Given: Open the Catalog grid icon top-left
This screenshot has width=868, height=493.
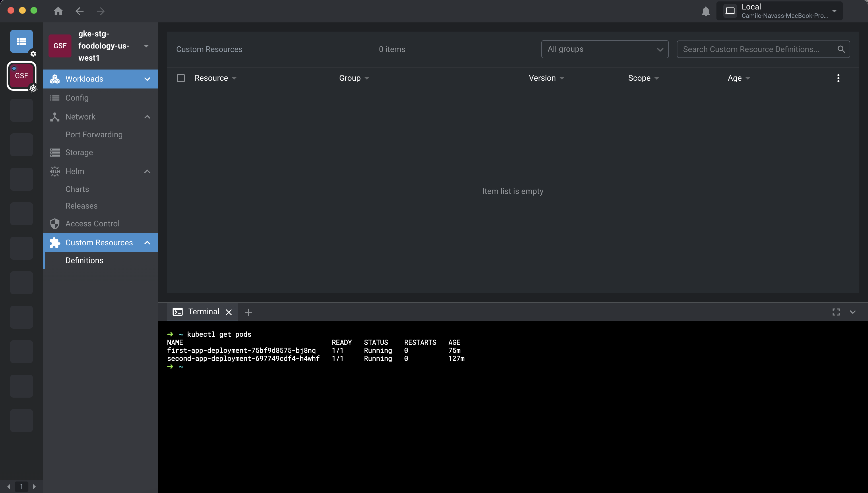Looking at the screenshot, I should 21,41.
